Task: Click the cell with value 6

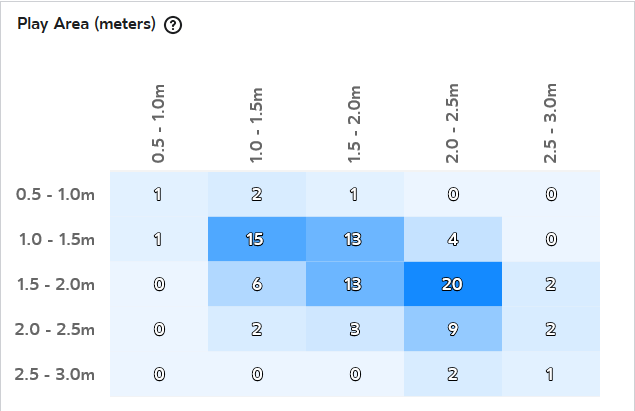Action: (257, 284)
